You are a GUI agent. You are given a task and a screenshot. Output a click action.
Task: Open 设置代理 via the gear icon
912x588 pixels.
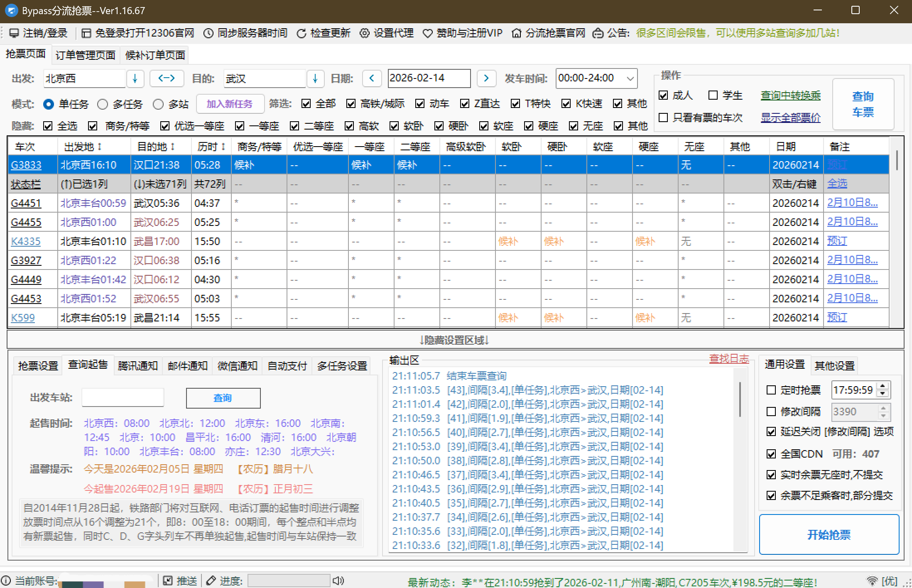pyautogui.click(x=365, y=33)
